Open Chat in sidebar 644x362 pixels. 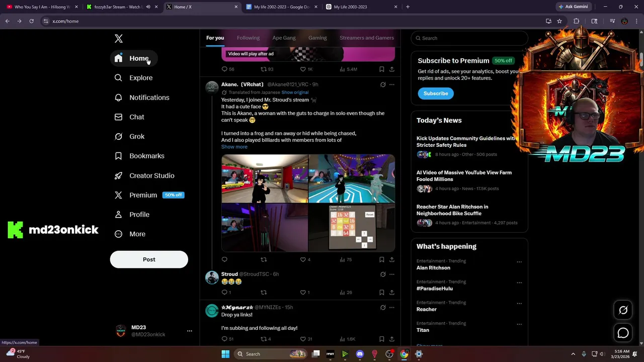pos(129,117)
